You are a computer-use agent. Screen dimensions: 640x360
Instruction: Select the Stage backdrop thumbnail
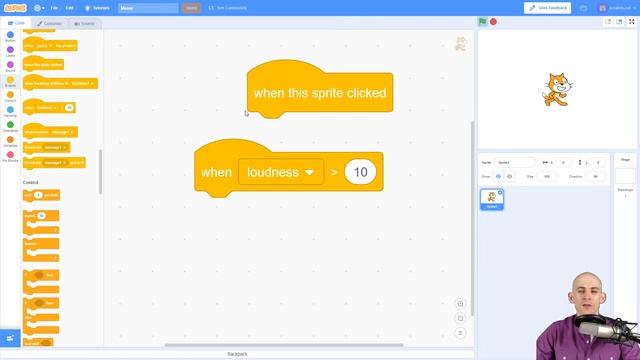coord(625,176)
